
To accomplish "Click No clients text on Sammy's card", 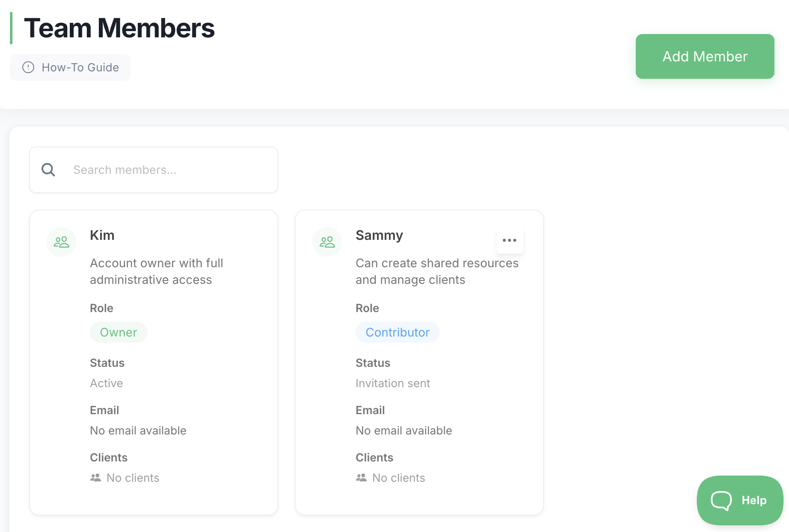I will [x=399, y=478].
